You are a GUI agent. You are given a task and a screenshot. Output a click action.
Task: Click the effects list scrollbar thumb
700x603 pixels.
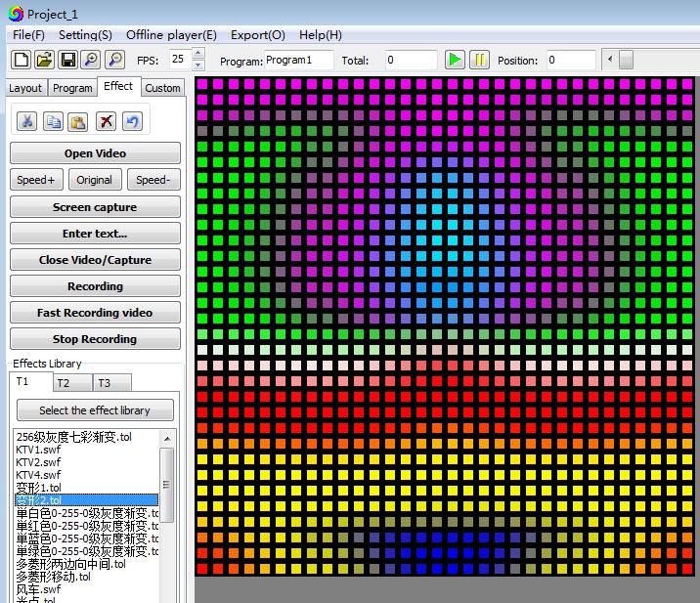(167, 485)
